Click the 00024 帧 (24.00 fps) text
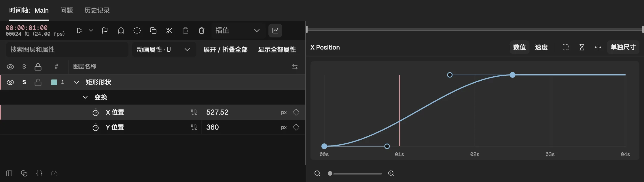This screenshot has width=644, height=182. tap(35, 34)
